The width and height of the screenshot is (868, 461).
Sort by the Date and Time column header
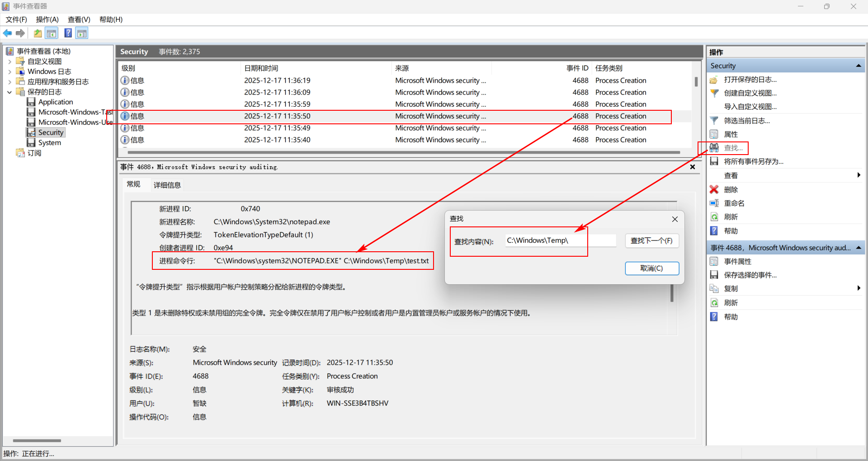(316, 68)
